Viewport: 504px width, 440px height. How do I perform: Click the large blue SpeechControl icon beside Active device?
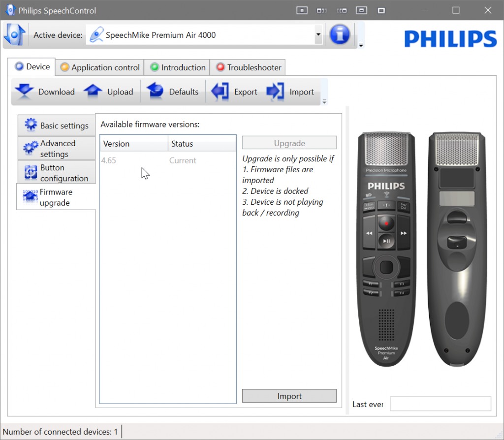14,35
